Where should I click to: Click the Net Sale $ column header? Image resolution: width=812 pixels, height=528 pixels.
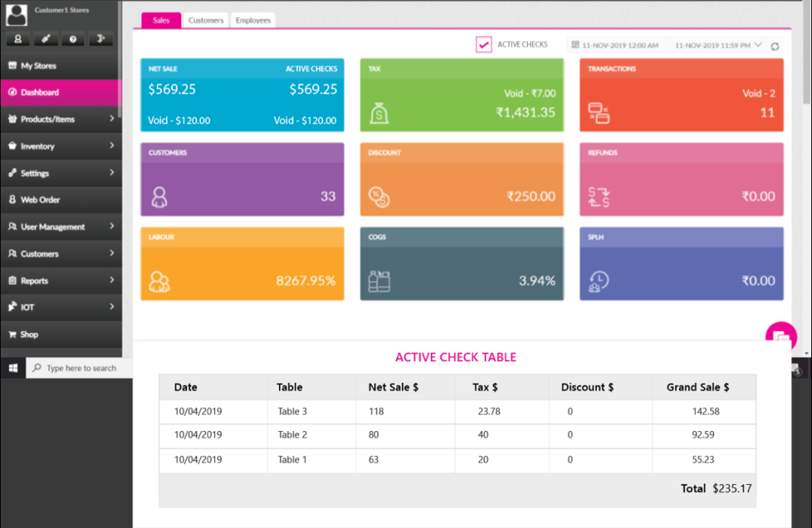click(x=393, y=387)
